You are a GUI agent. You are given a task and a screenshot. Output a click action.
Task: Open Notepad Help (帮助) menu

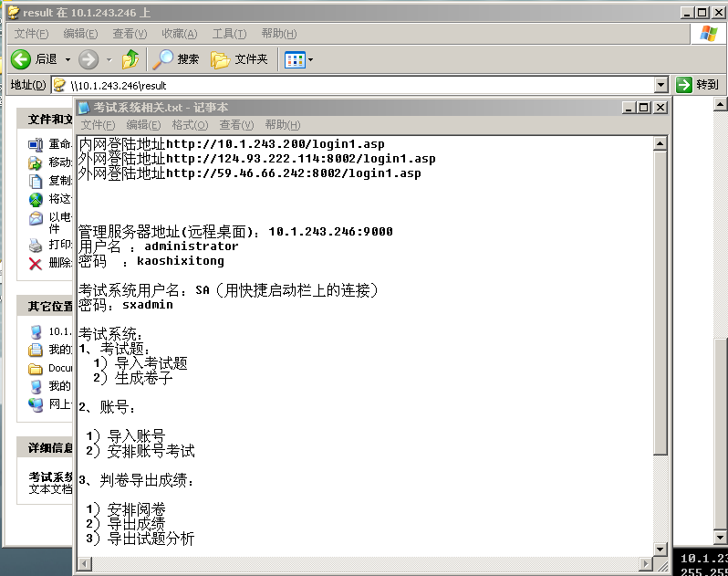tap(282, 125)
